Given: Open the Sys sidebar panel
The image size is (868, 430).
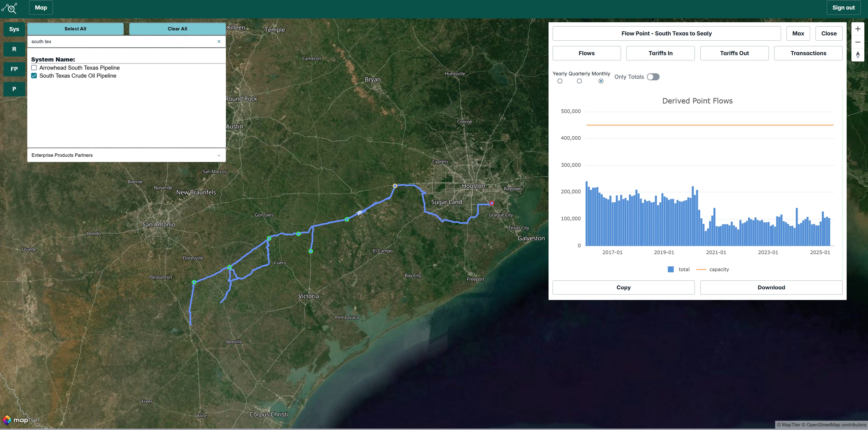Looking at the screenshot, I should pyautogui.click(x=14, y=29).
